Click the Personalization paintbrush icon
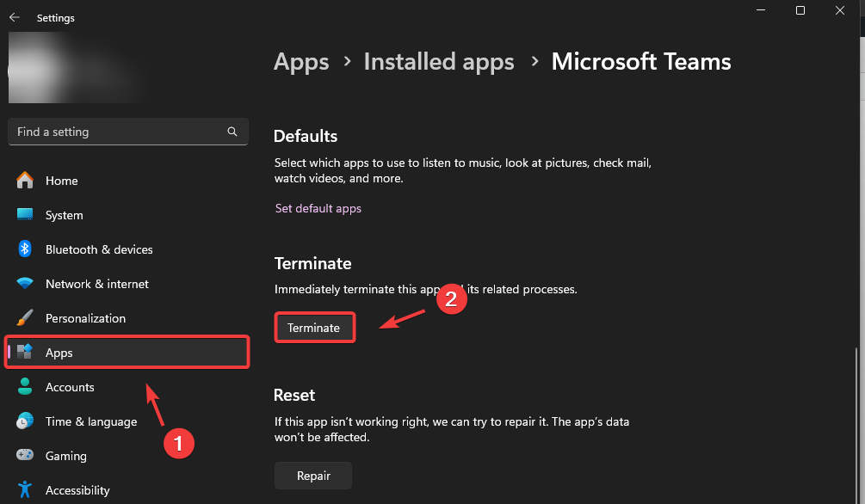865x504 pixels. (x=25, y=318)
